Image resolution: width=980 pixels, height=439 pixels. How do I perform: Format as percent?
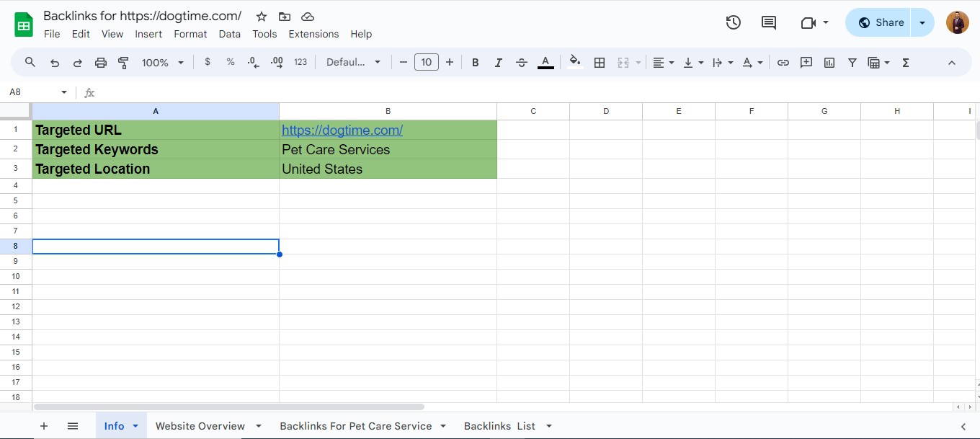coord(231,63)
